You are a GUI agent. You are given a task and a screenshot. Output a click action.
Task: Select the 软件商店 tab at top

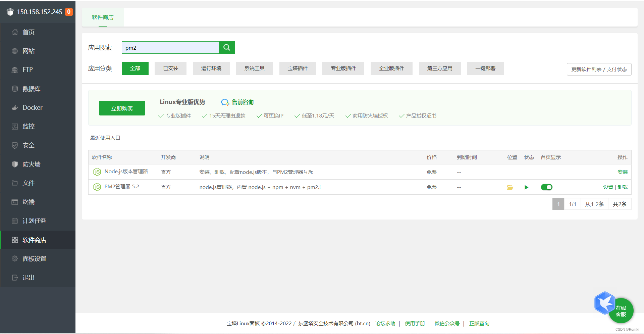[103, 17]
